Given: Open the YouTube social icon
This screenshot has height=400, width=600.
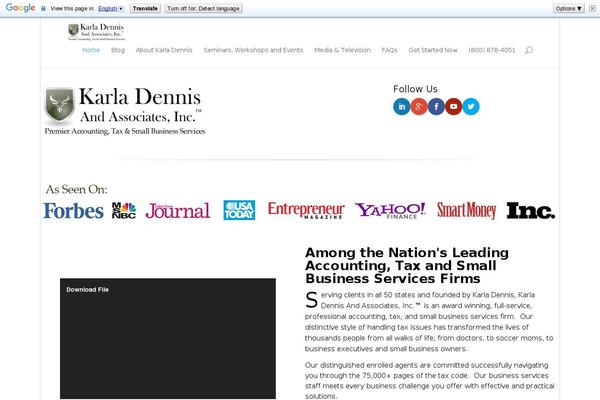Looking at the screenshot, I should coord(453,107).
